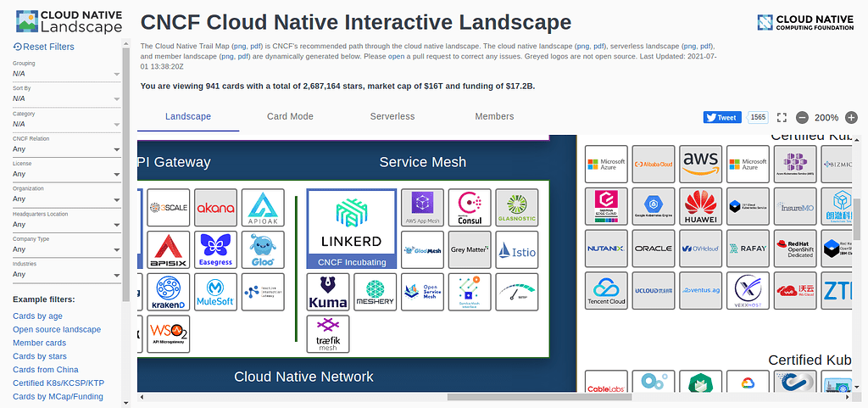
Task: Select the Easegress card
Action: pos(216,249)
